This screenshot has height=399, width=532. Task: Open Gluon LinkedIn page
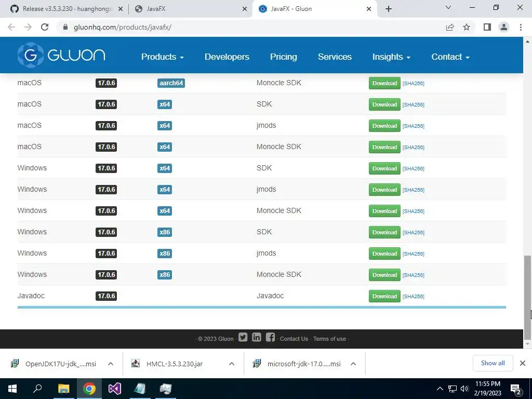tap(257, 337)
